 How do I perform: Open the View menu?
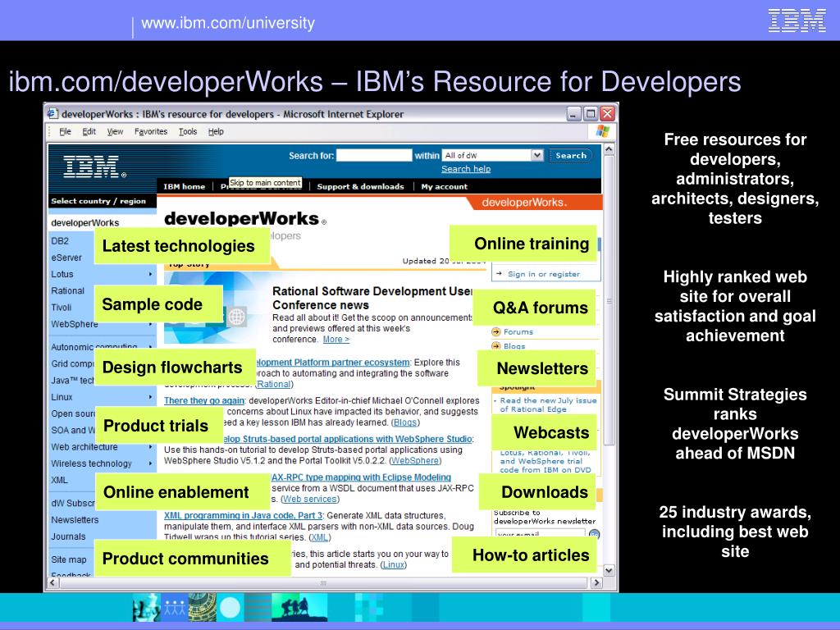pos(115,131)
